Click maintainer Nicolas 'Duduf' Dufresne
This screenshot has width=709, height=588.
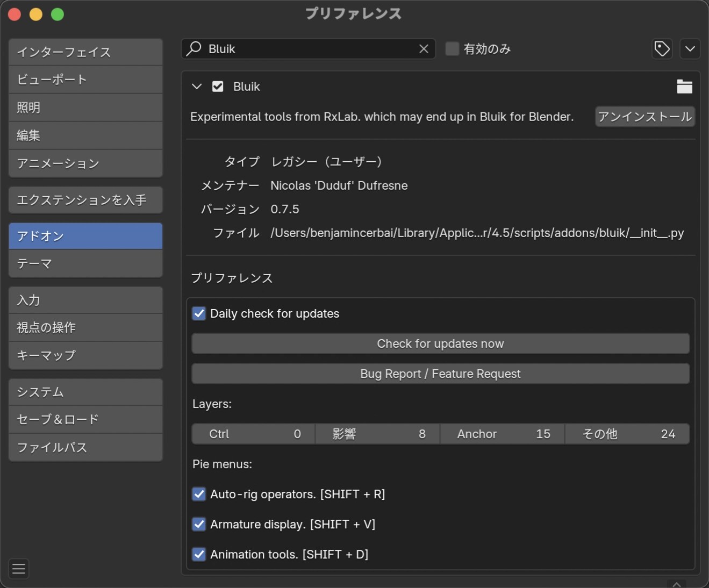(339, 185)
